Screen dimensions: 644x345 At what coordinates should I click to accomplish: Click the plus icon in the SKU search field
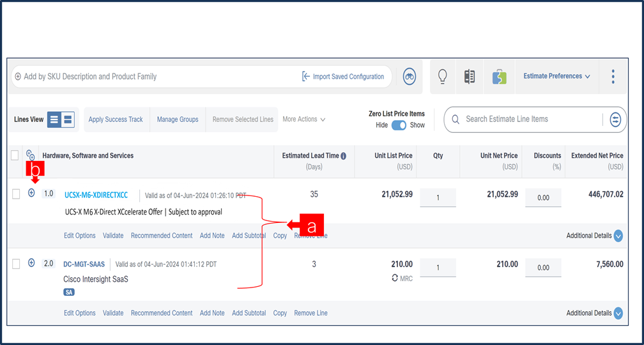click(x=18, y=77)
